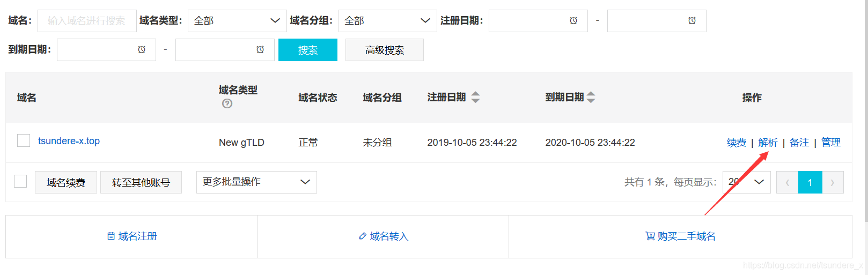
Task: Open calendar icon in expiry start date field
Action: pyautogui.click(x=142, y=49)
